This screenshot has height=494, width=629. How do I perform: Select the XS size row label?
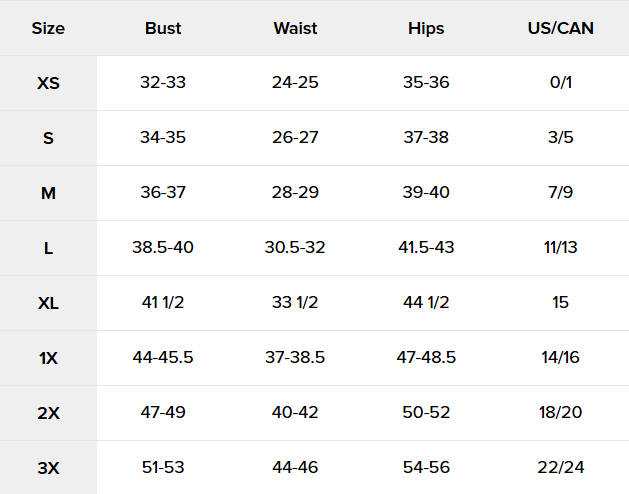tap(48, 83)
